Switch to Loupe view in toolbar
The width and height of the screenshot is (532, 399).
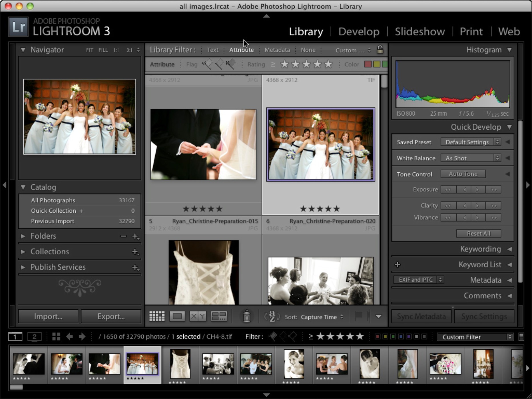(177, 316)
